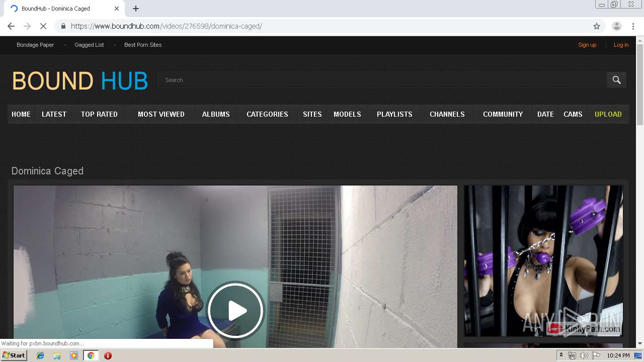Click the scrollbar down arrow
This screenshot has width=644, height=362.
(639, 343)
